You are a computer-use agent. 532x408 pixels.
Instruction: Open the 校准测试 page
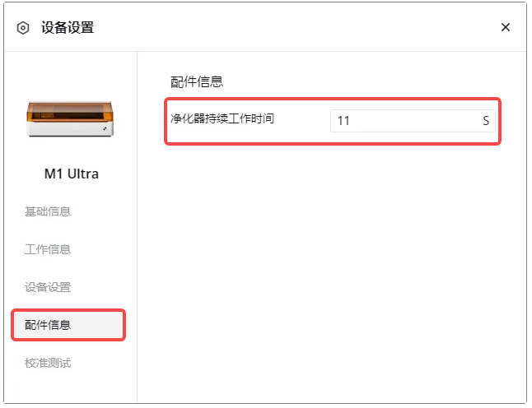(48, 363)
